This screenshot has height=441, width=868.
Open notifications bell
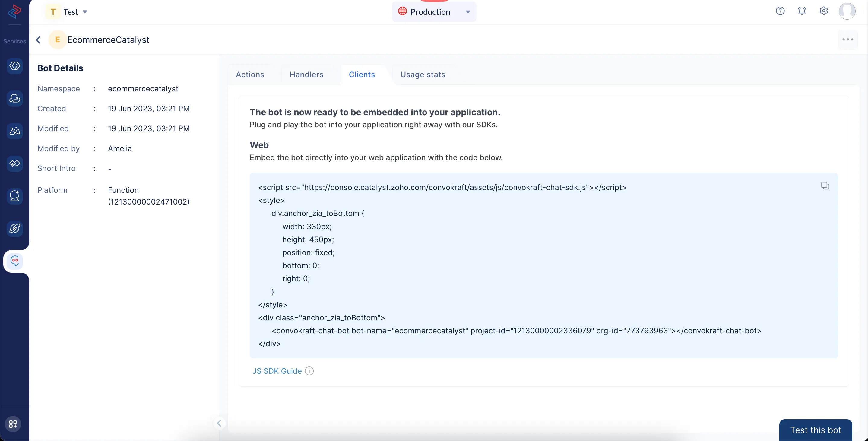[802, 11]
